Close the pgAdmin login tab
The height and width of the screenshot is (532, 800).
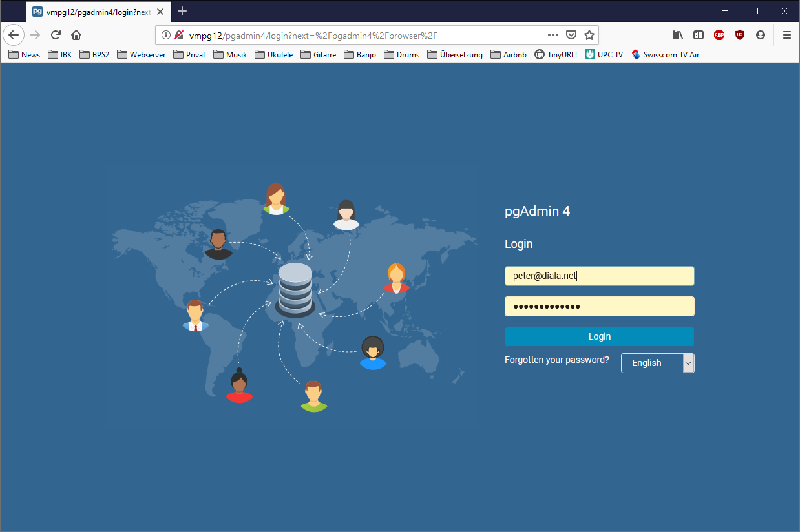coord(160,12)
